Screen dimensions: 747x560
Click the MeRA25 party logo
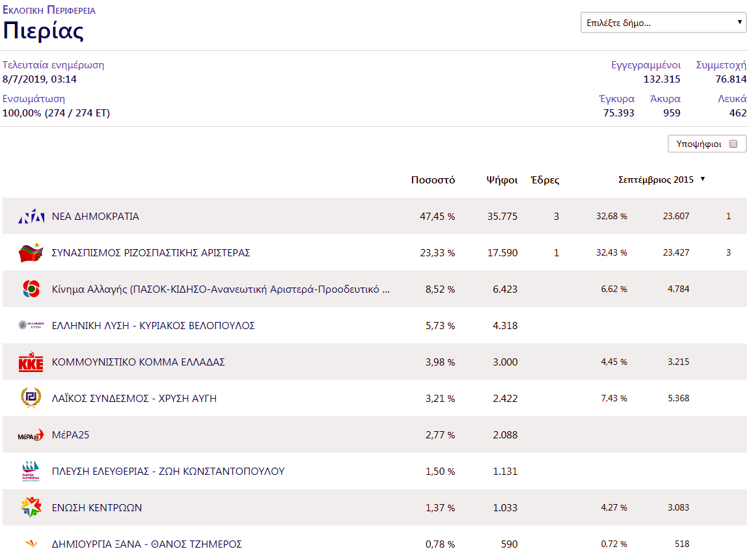31,435
